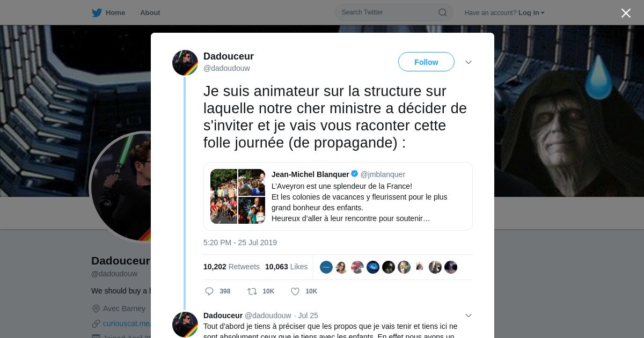Screen dimensions: 644x338
Task: Open Dadouceur's avatar in main tweet
Action: point(185,63)
